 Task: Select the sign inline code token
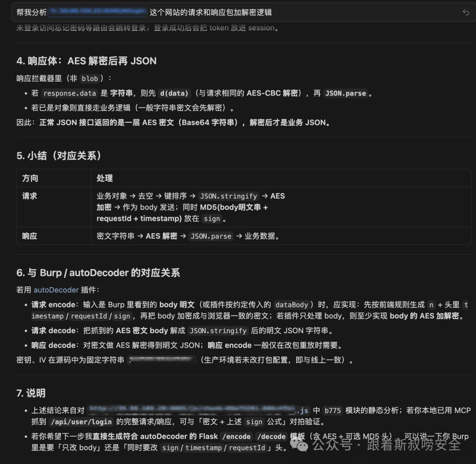click(x=212, y=219)
